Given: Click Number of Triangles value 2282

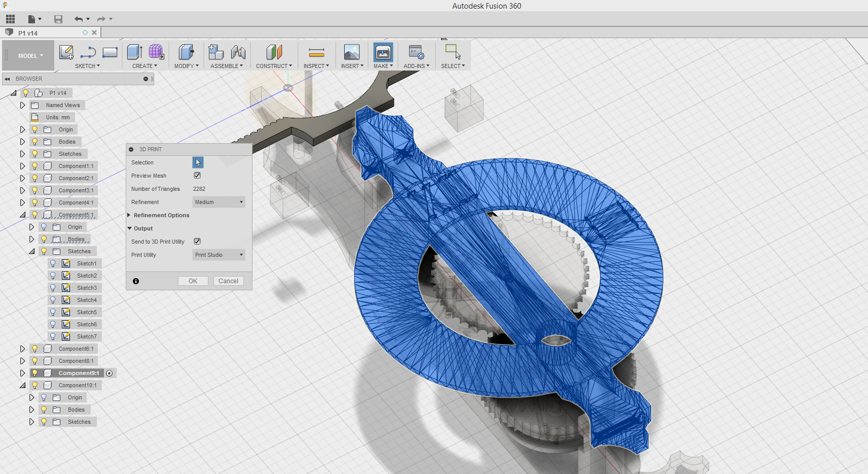Looking at the screenshot, I should pyautogui.click(x=199, y=189).
